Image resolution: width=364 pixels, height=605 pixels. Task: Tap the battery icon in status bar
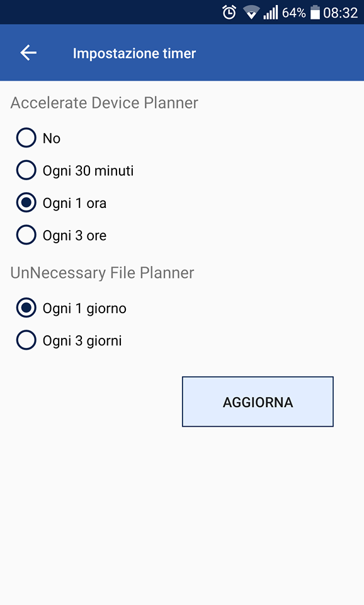315,13
